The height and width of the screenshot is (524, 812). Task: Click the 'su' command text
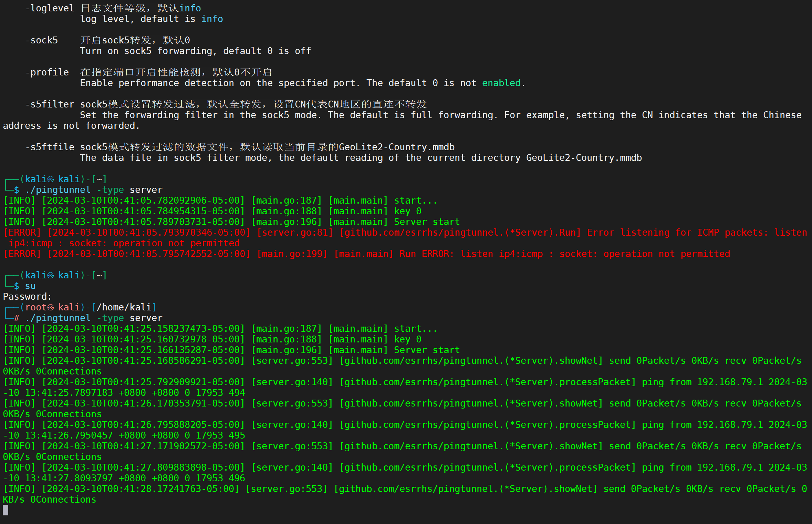(30, 286)
